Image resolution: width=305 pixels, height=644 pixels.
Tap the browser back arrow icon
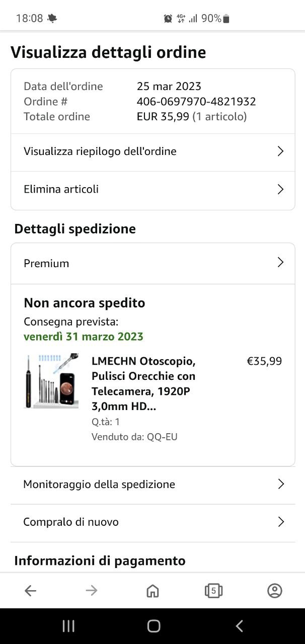[31, 591]
